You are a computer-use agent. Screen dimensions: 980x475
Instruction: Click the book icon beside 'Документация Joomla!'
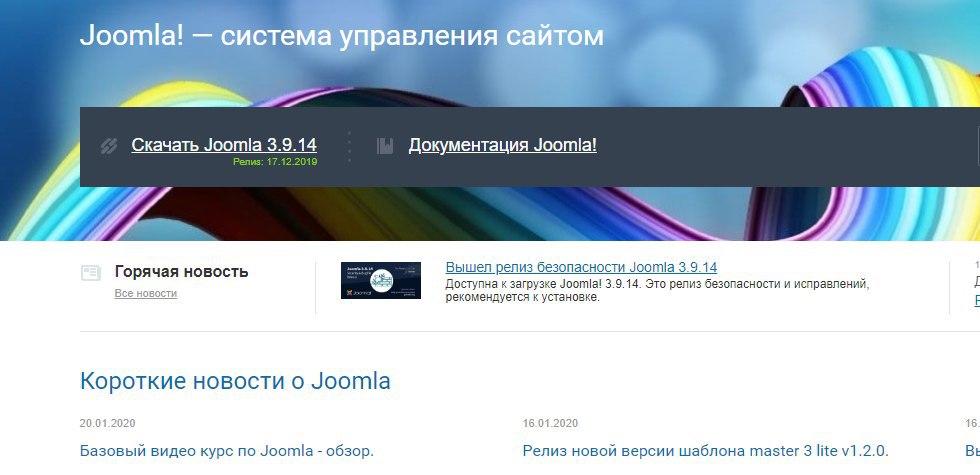[385, 146]
